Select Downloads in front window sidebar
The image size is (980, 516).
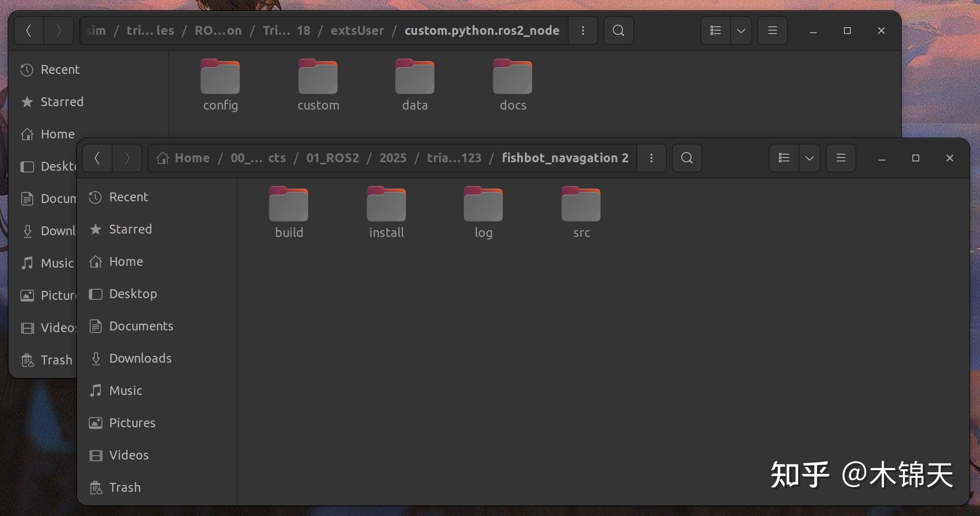[140, 358]
